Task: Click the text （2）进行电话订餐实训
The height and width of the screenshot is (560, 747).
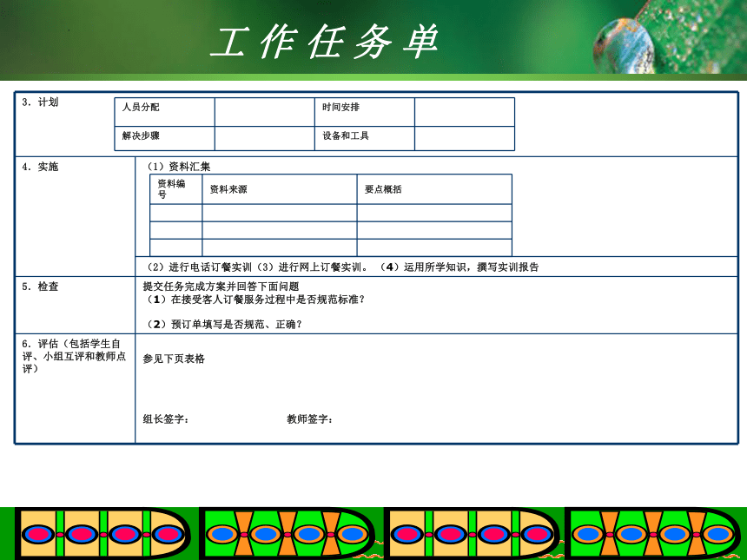Action: point(199,267)
